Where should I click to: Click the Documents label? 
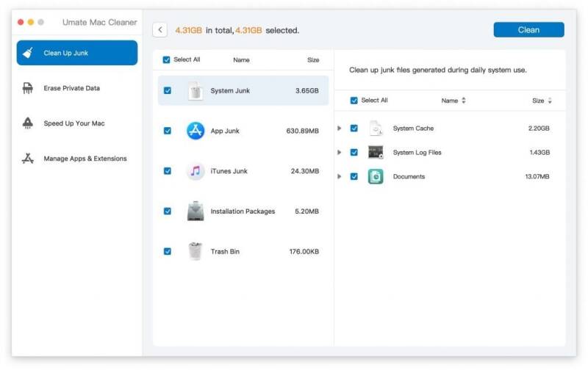pos(409,176)
